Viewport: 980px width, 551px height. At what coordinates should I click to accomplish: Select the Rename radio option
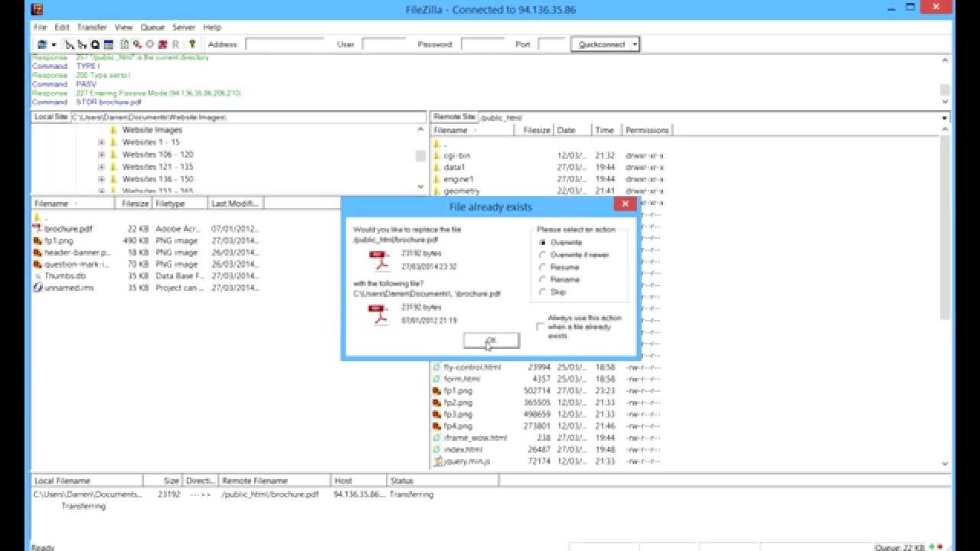pos(544,279)
